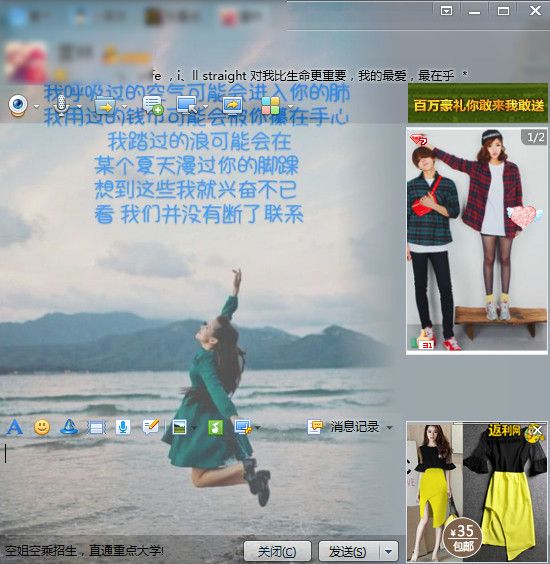Maximize the chat window

tap(503, 11)
